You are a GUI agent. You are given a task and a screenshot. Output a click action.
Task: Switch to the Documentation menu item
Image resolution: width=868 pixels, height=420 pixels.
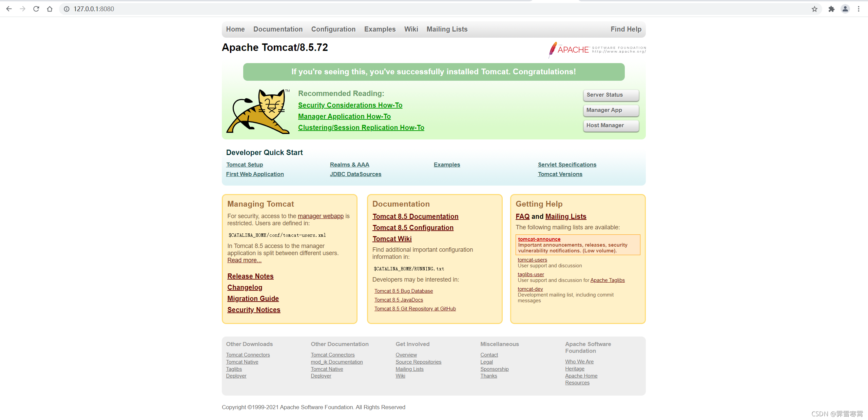click(x=277, y=29)
